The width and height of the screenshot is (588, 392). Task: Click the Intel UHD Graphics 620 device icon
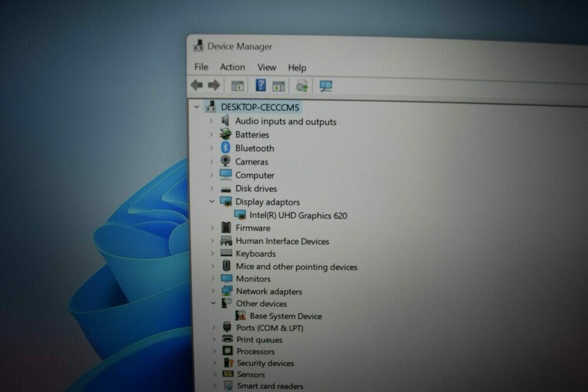tap(240, 215)
